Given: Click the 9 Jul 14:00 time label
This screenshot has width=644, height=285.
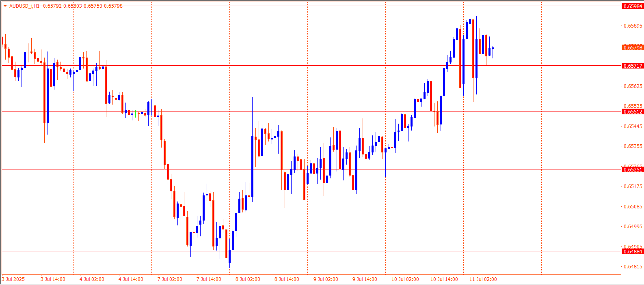Looking at the screenshot, I should [365, 279].
